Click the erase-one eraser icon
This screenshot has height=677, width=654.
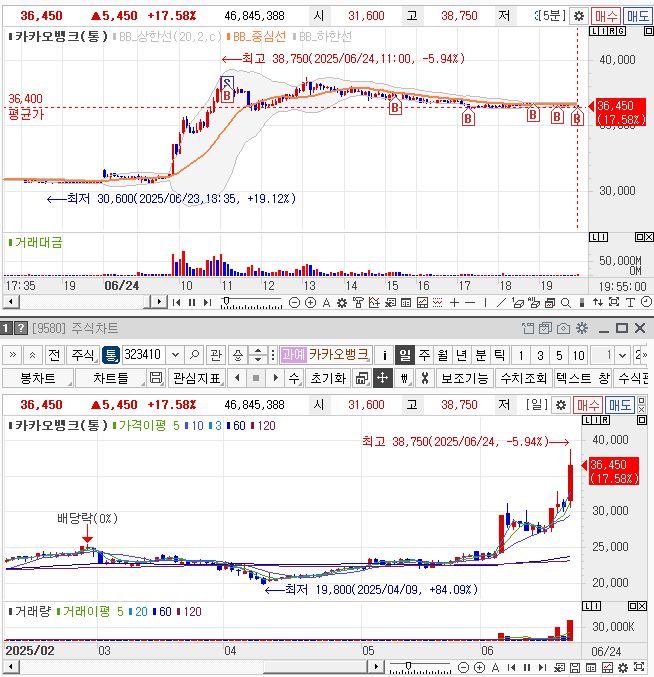pos(518,303)
